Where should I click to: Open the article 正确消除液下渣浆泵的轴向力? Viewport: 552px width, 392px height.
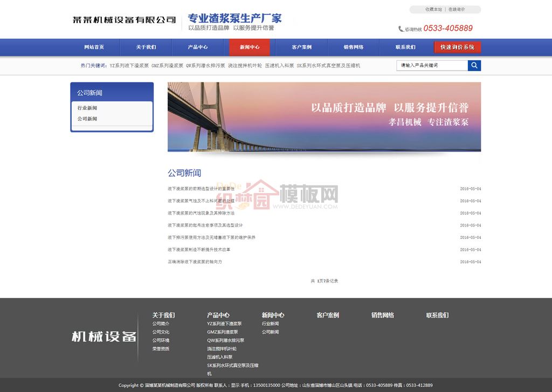195,262
